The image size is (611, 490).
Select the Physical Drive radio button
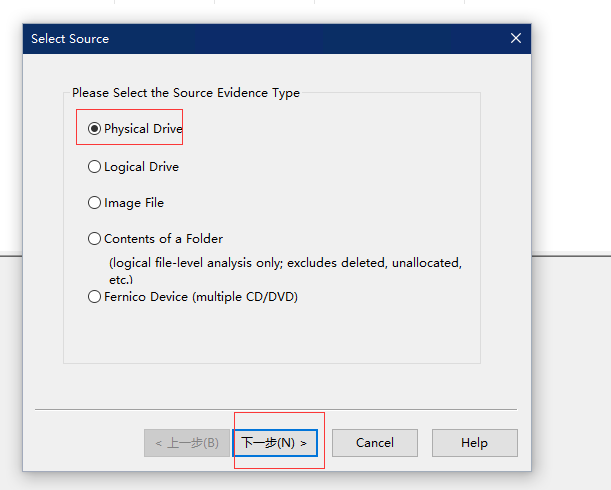tap(95, 129)
